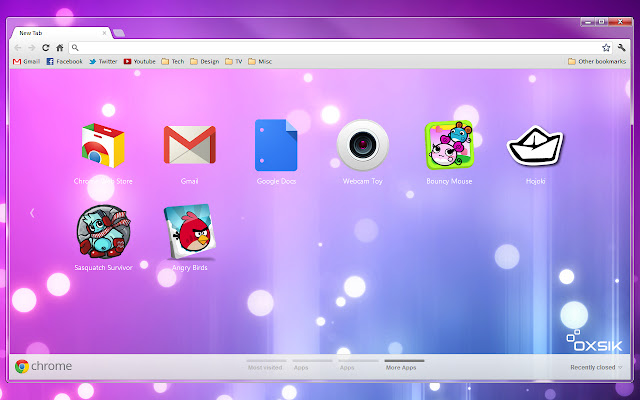Launch the Webcam Toy app
This screenshot has width=640, height=400.
[x=362, y=145]
